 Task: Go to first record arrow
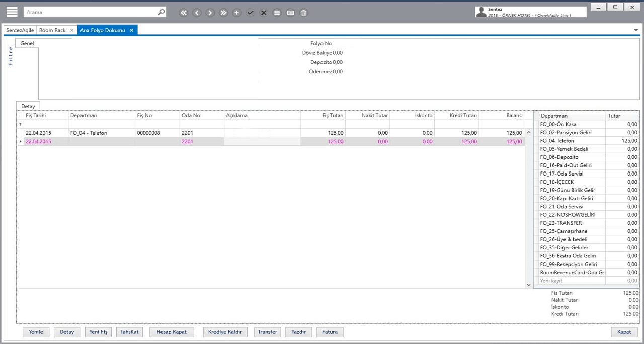coord(184,13)
